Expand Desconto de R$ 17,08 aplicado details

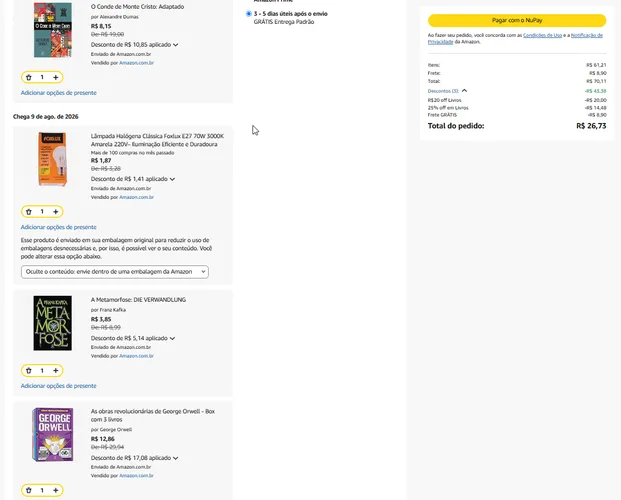134,458
